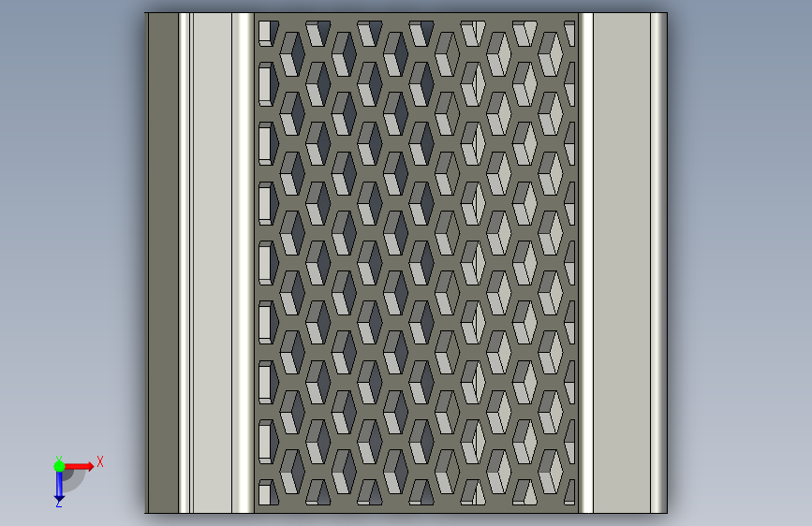This screenshot has height=526, width=812.
Task: Click the green Y axis dot of the triad
Action: tap(59, 466)
